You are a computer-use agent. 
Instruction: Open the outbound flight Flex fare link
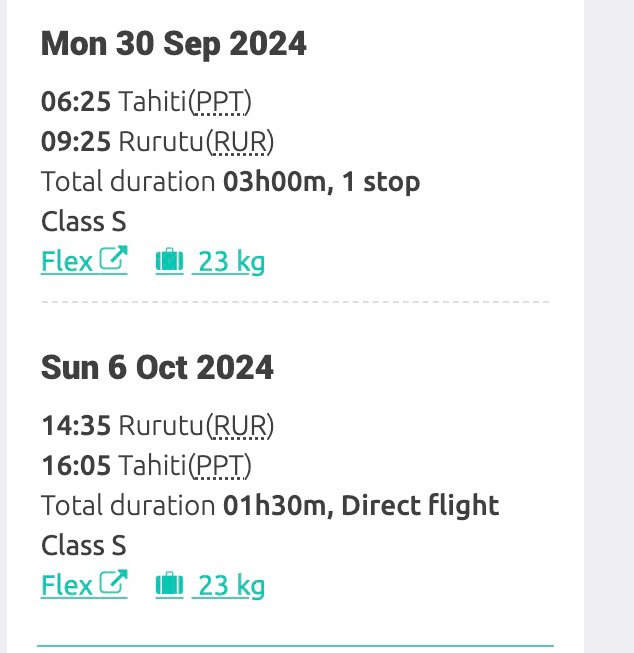tap(84, 261)
